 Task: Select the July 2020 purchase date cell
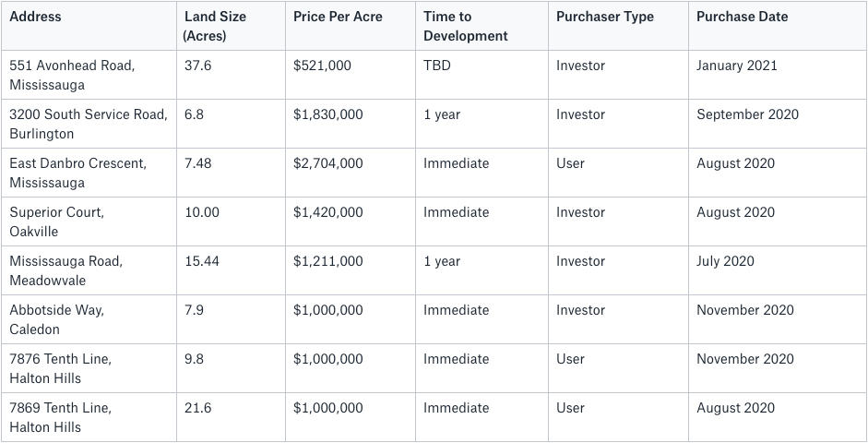coord(778,270)
